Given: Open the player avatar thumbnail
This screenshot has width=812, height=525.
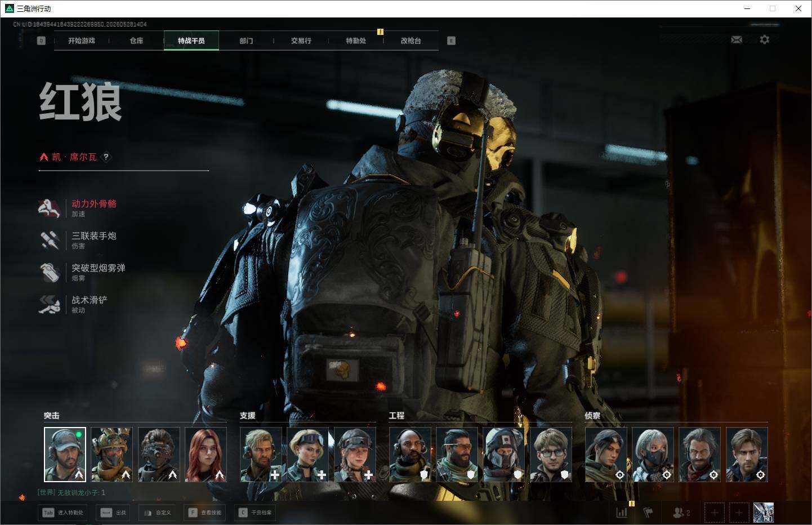Looking at the screenshot, I should tap(764, 513).
